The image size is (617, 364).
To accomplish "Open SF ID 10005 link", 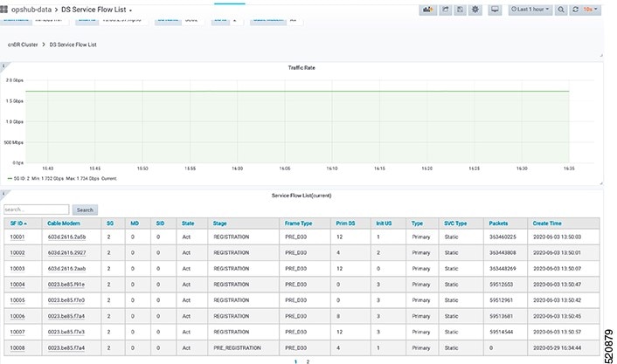I will pos(17,300).
